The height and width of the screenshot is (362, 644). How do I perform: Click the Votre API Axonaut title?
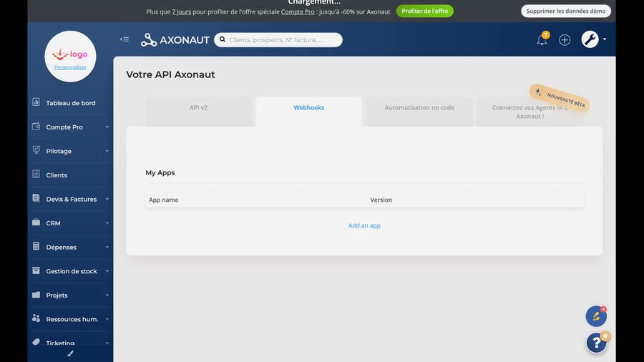click(x=170, y=74)
